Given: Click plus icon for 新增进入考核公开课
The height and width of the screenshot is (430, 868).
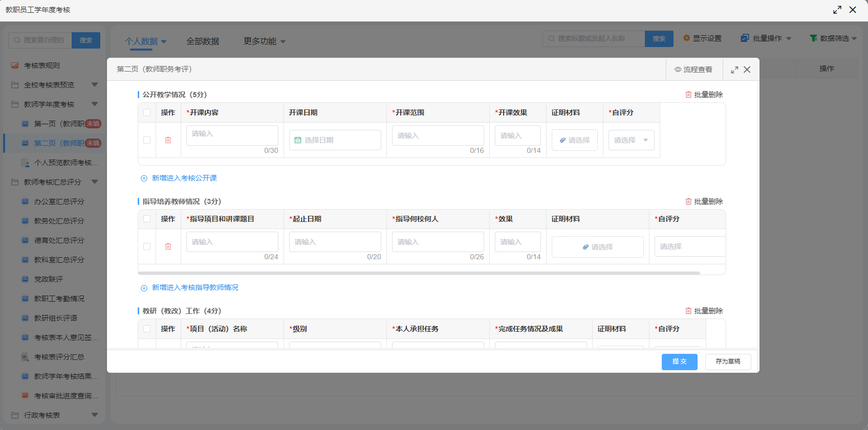Looking at the screenshot, I should click(x=144, y=178).
